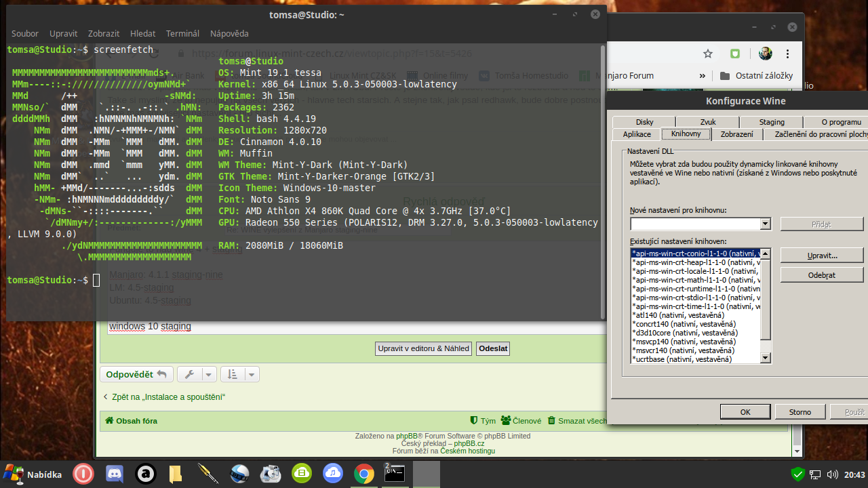The height and width of the screenshot is (488, 868).
Task: Click the red power icon in taskbar
Action: (83, 474)
